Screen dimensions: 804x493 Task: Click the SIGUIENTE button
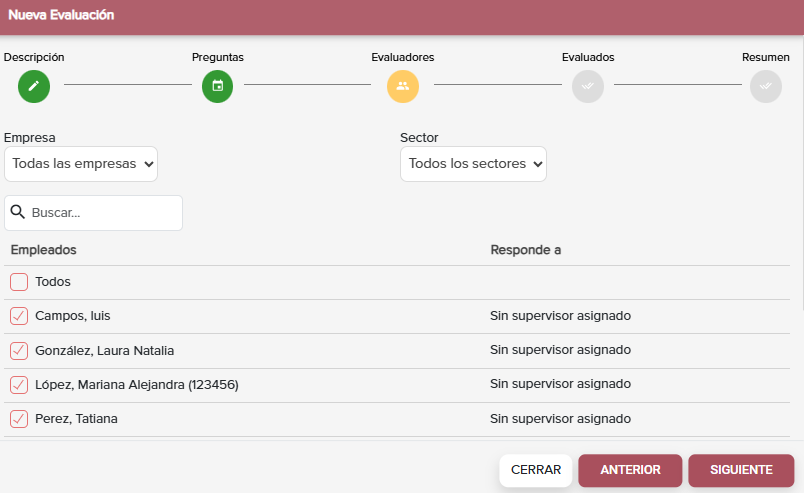pyautogui.click(x=741, y=470)
